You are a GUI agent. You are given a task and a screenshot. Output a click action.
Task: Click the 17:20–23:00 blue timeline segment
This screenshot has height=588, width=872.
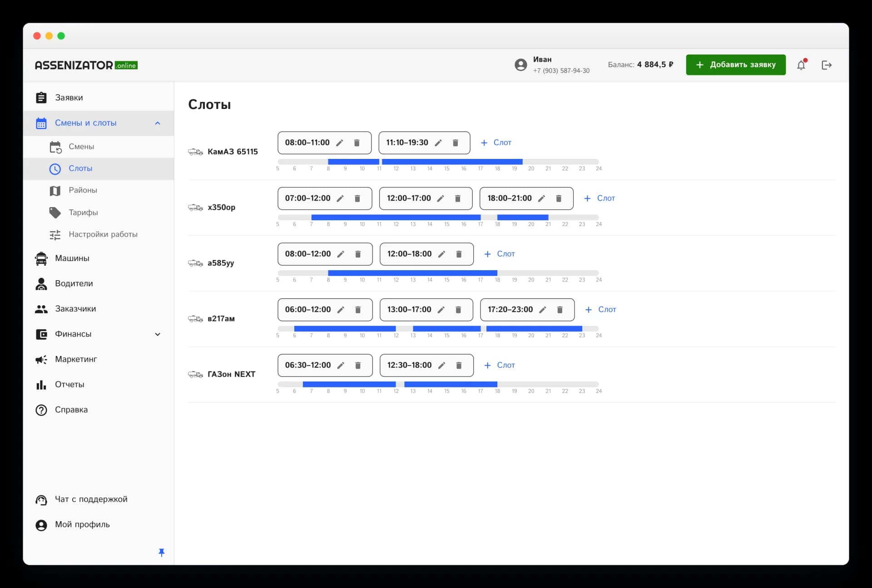534,329
